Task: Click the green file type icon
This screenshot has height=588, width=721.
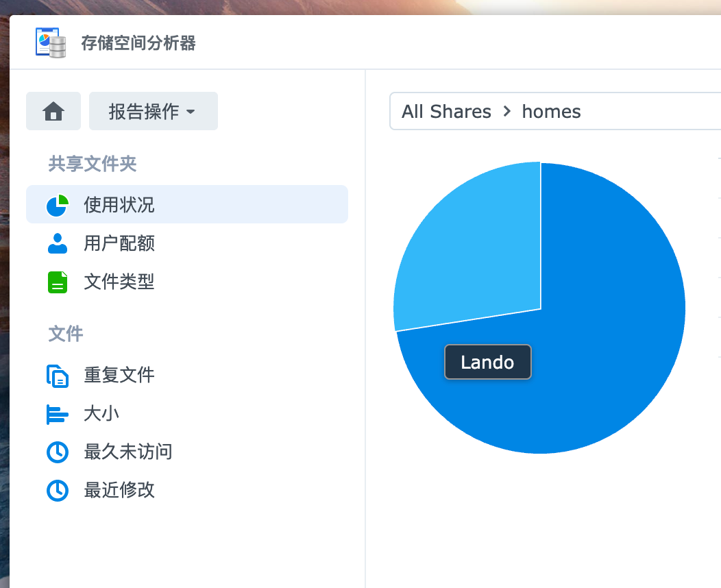Action: (x=58, y=282)
